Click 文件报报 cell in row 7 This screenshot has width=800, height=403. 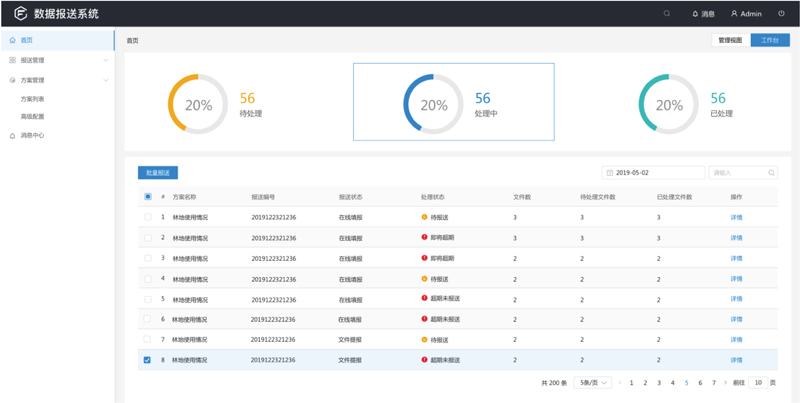351,340
